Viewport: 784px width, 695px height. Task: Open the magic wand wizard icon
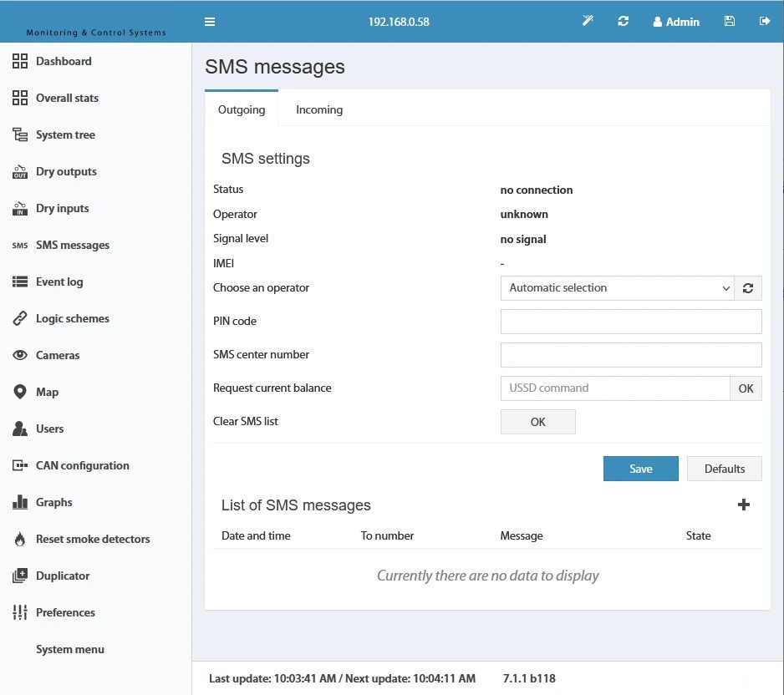[588, 21]
